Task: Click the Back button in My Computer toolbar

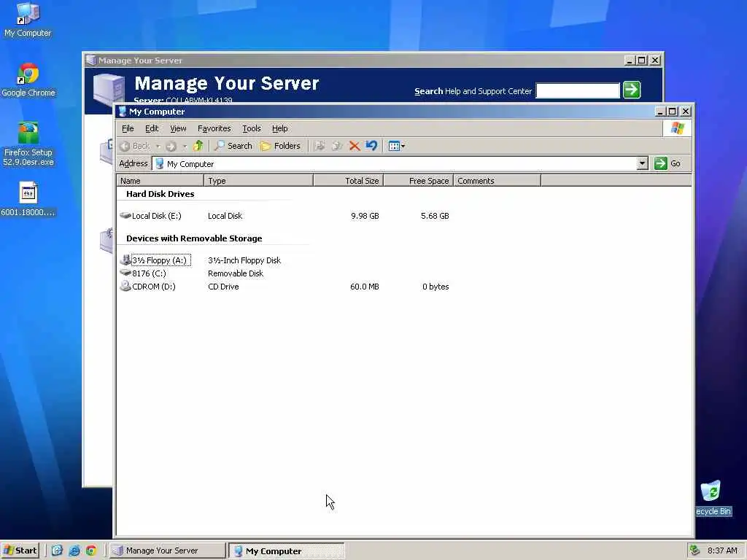Action: point(135,146)
